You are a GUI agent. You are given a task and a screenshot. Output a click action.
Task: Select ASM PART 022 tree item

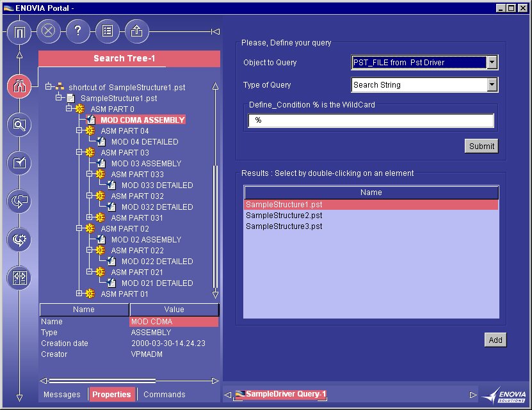click(x=137, y=250)
